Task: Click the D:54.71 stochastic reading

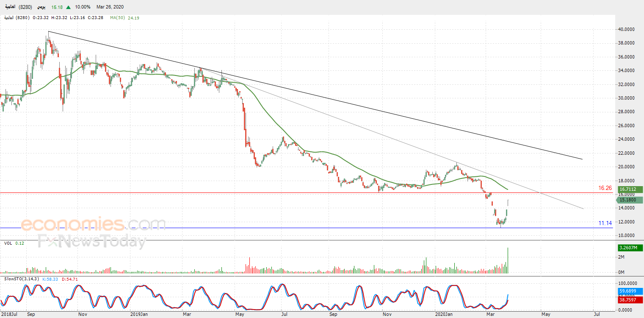Action: (69, 279)
